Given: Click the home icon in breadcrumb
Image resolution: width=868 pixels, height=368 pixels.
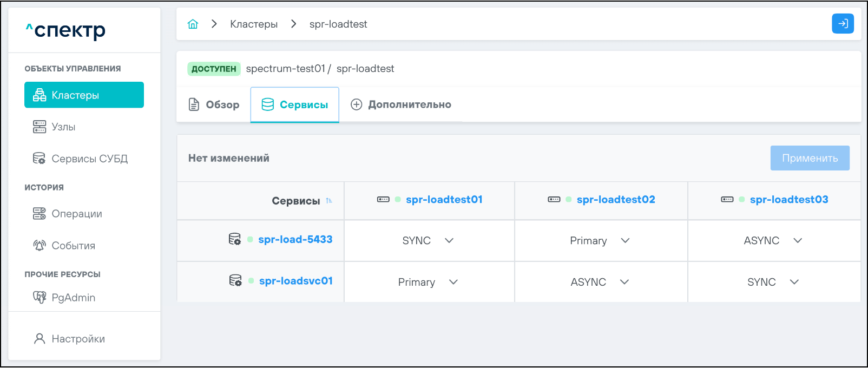Looking at the screenshot, I should (x=193, y=24).
